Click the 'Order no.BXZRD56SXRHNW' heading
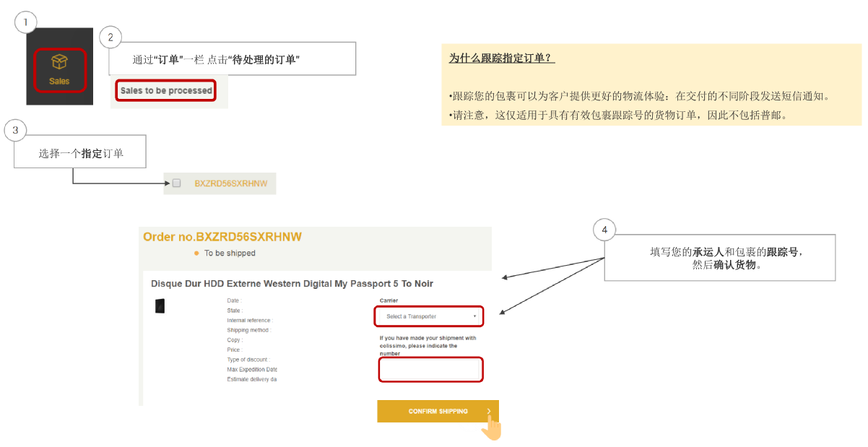The width and height of the screenshot is (868, 447). click(x=222, y=237)
